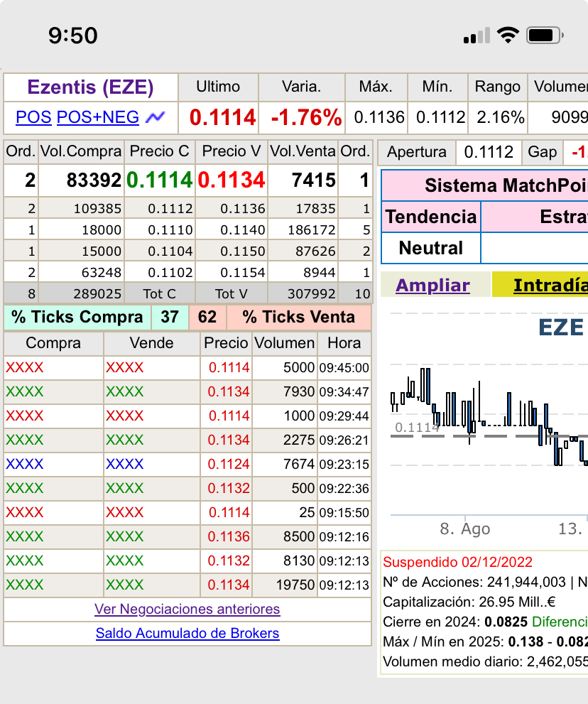Click the best ask price 0.1134 in bold
The height and width of the screenshot is (704, 588).
point(232,180)
